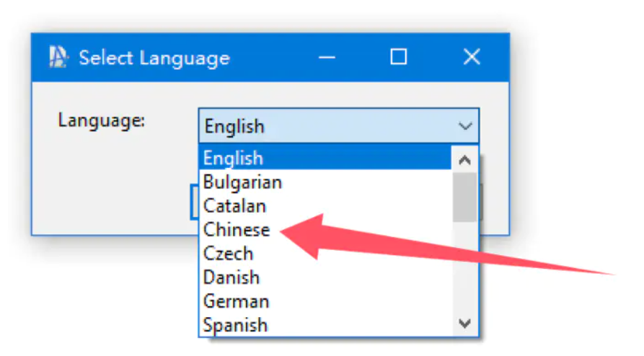Click the scrollbar down arrow
Screen dimensions: 644x356
tap(465, 324)
